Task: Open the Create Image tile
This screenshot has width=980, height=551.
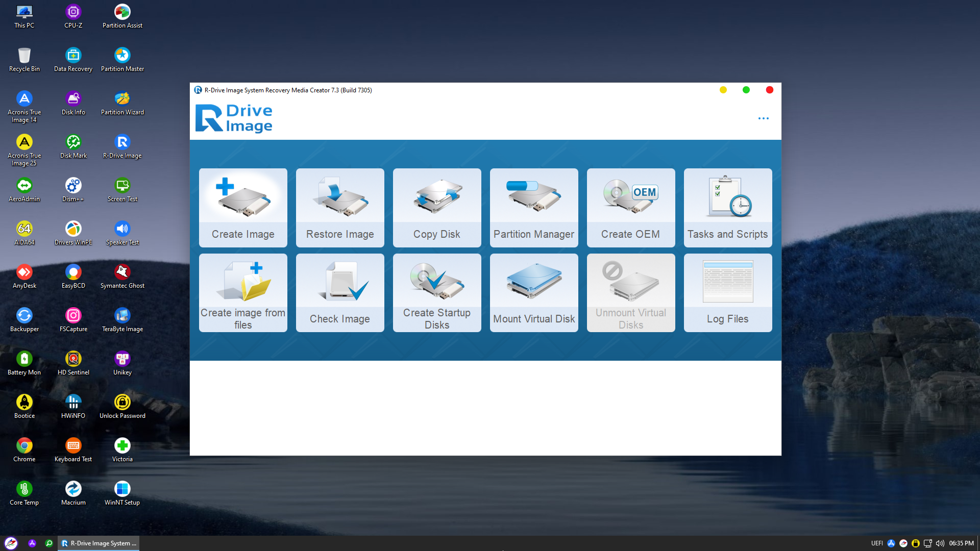Action: coord(243,208)
